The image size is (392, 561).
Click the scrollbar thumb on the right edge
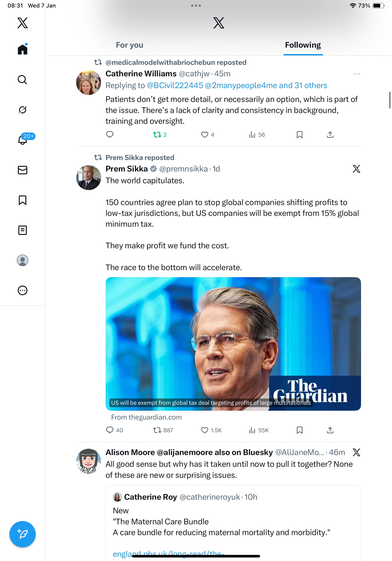tap(390, 100)
